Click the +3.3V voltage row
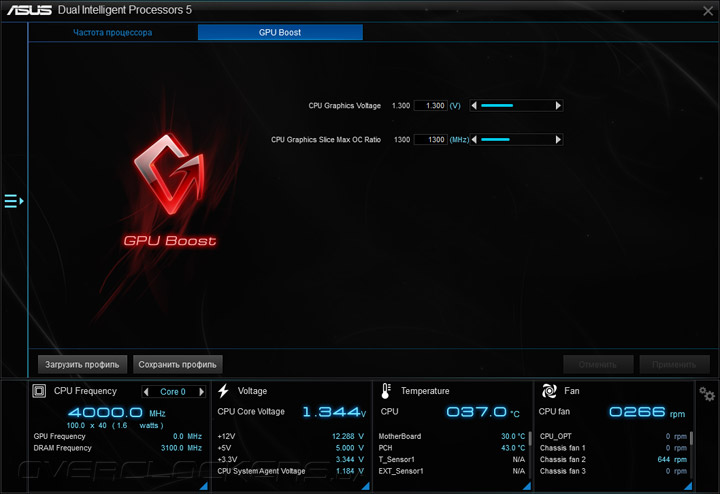 291,459
